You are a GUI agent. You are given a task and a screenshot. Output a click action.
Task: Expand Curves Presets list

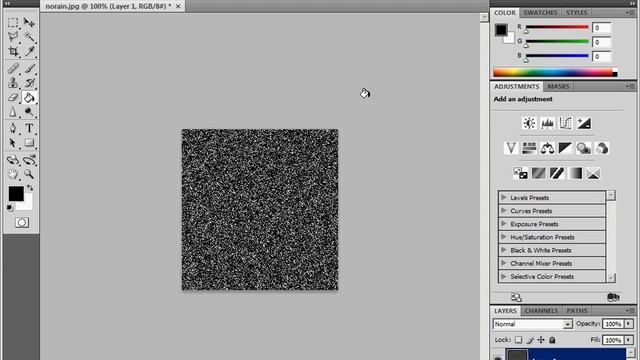coord(504,211)
